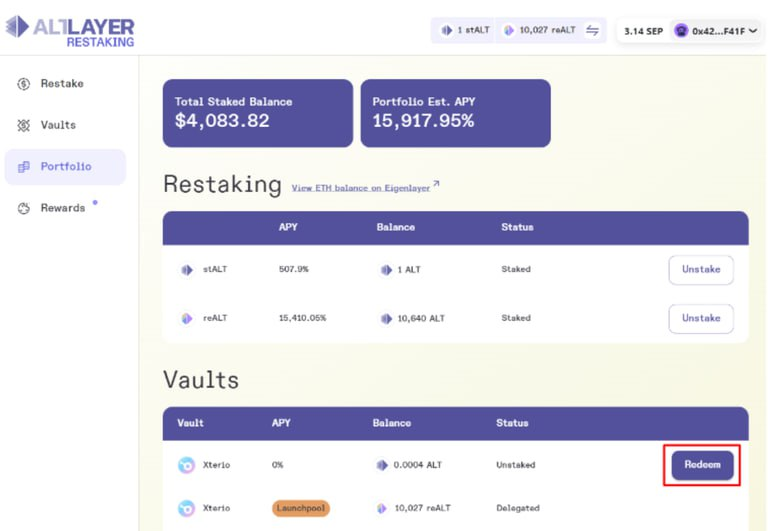
Task: Click the reALT icon beside 10,027 reALT in Vaults
Action: [382, 508]
